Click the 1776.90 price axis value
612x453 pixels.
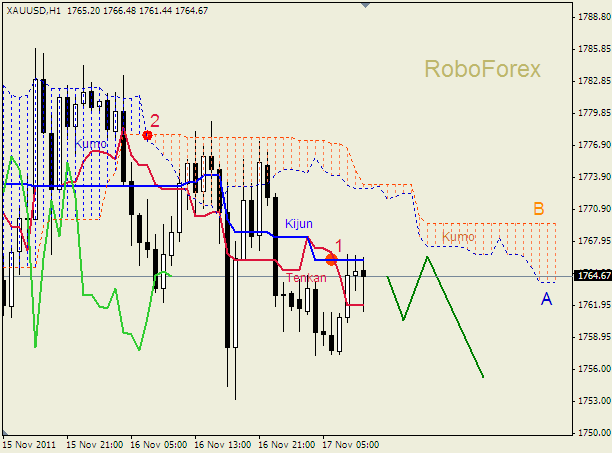coord(594,145)
